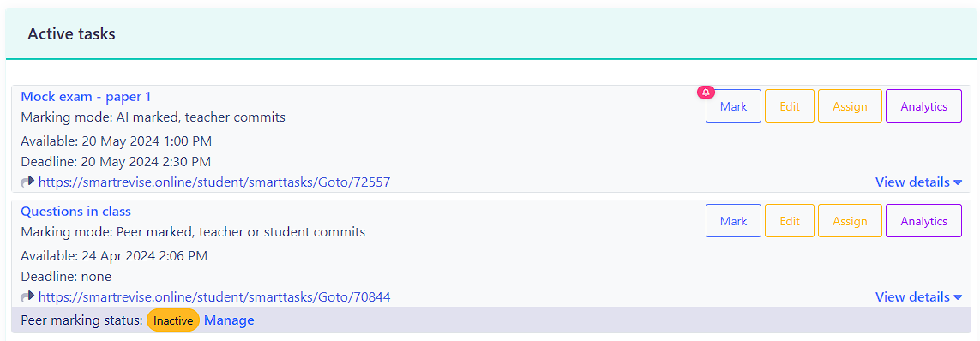This screenshot has height=341, width=980.
Task: Open the Mock exam - paper 1 title link
Action: pos(86,96)
